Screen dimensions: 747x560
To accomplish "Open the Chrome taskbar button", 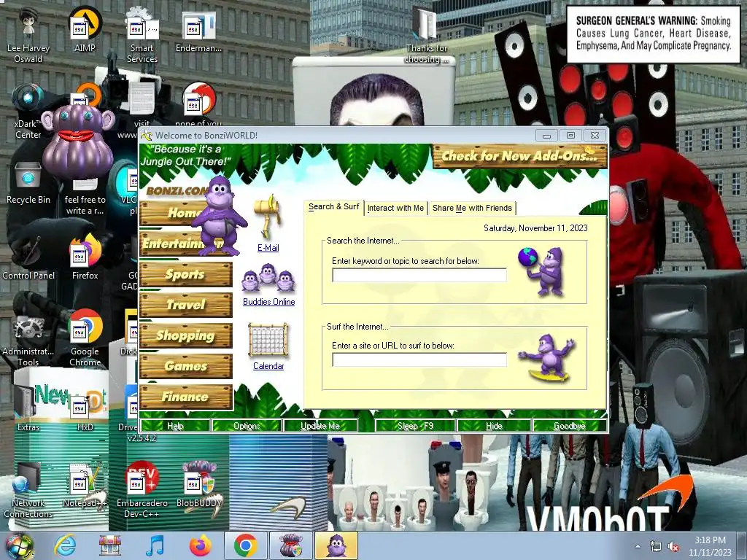I will pyautogui.click(x=245, y=545).
